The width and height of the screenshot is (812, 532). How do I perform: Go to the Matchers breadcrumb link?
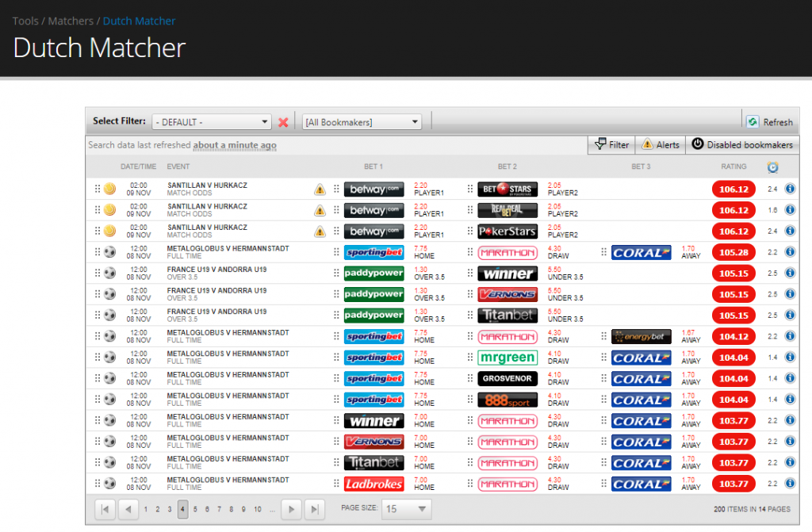[71, 21]
